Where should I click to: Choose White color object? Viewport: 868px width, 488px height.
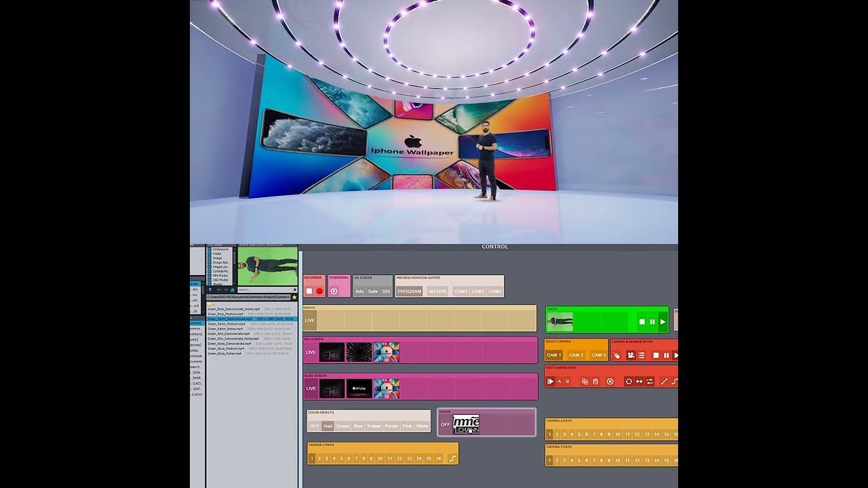422,426
